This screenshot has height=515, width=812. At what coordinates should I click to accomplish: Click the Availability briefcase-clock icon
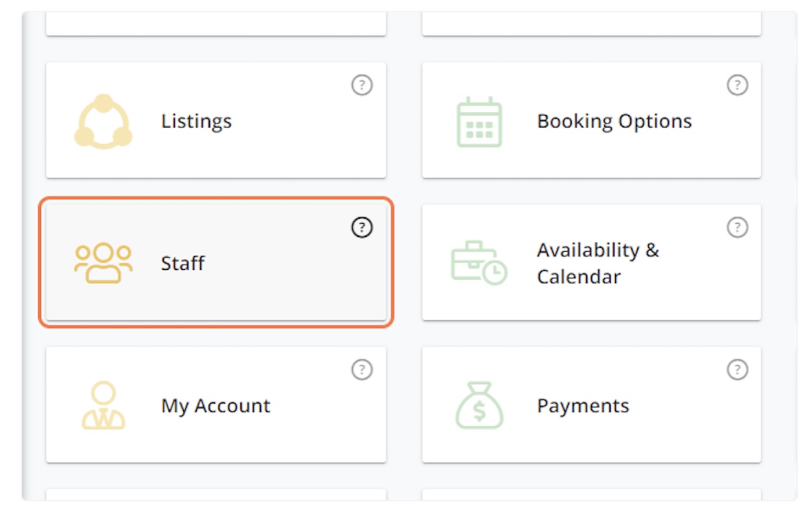tap(479, 263)
